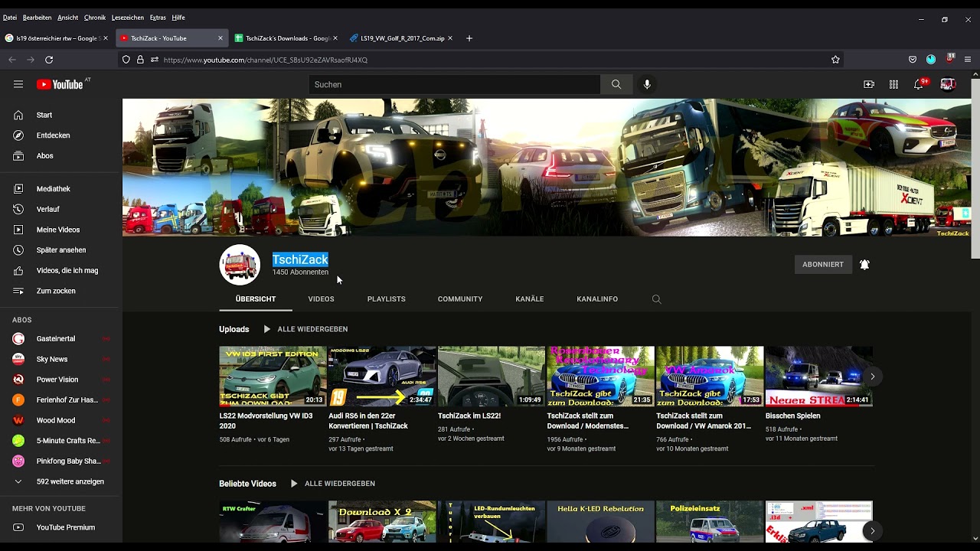Select Übersicht channel tab
Screen dimensions: 980x551
click(x=256, y=299)
